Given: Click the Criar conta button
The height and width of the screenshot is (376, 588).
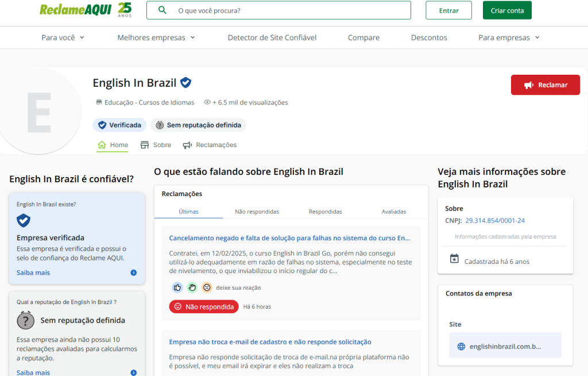Looking at the screenshot, I should pyautogui.click(x=507, y=10).
